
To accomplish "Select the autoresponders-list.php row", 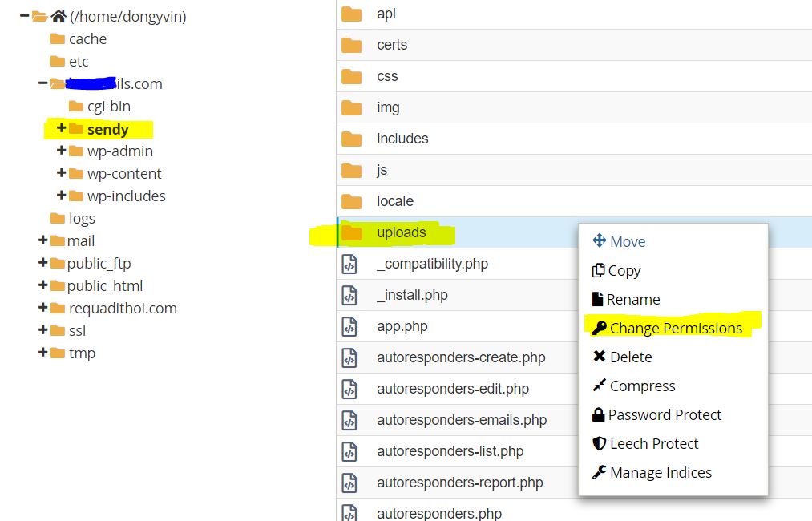I will click(450, 451).
